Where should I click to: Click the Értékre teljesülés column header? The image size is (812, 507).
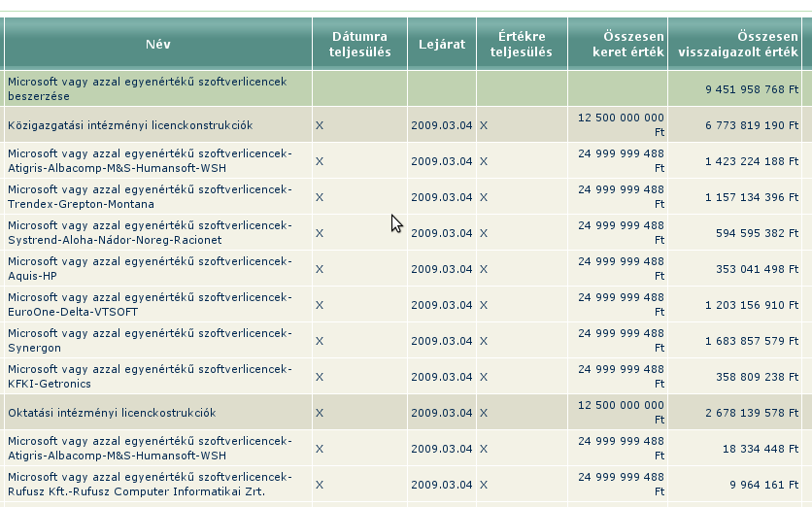click(x=522, y=44)
